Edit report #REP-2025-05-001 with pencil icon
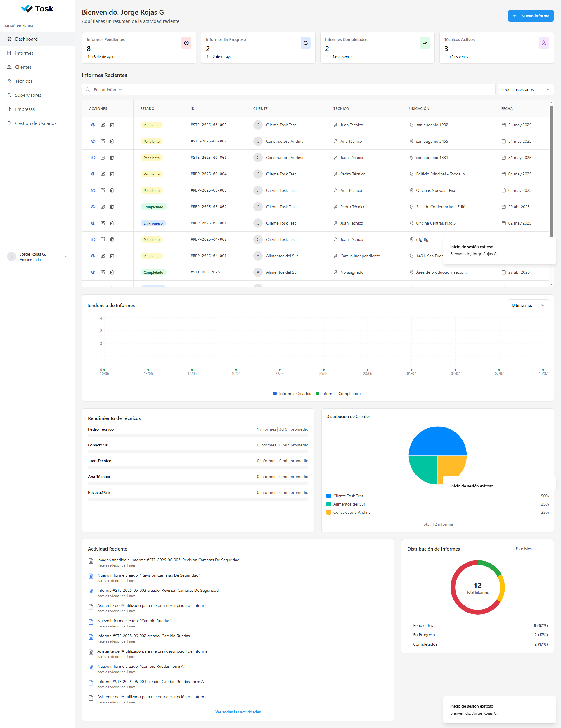 103,223
